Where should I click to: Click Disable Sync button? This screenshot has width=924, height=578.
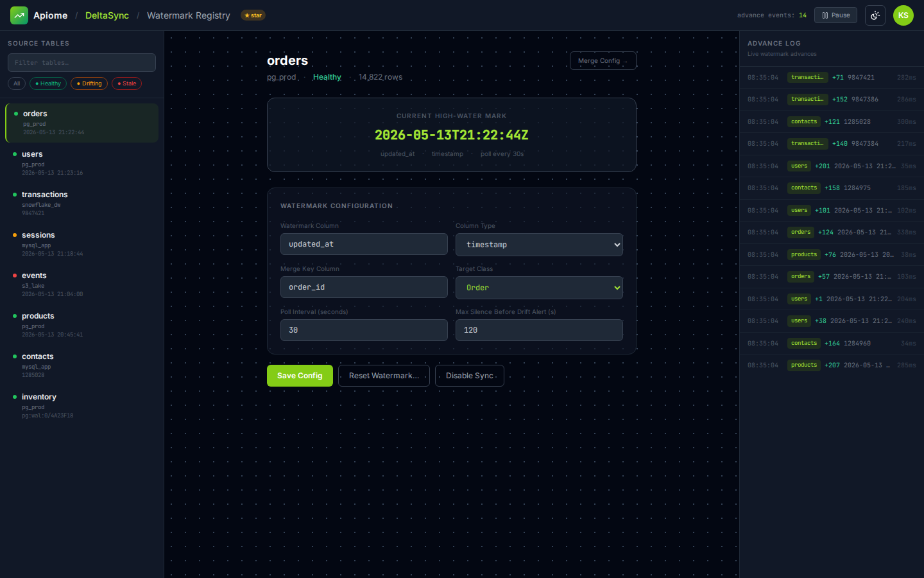tap(470, 376)
